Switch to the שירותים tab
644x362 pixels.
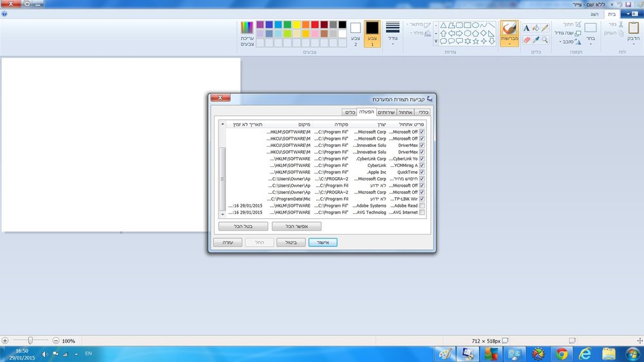pyautogui.click(x=386, y=112)
